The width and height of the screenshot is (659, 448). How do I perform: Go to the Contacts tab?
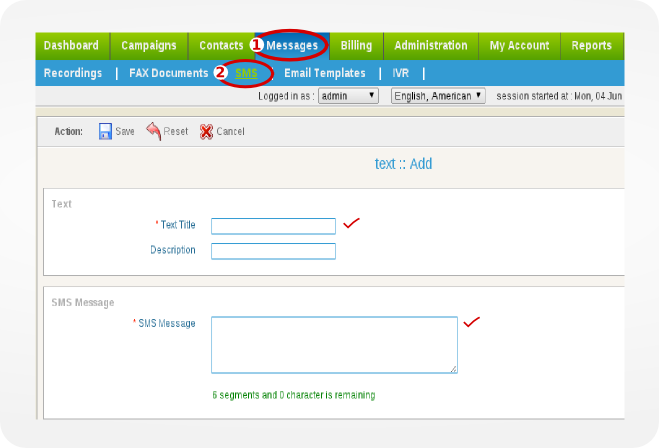221,45
